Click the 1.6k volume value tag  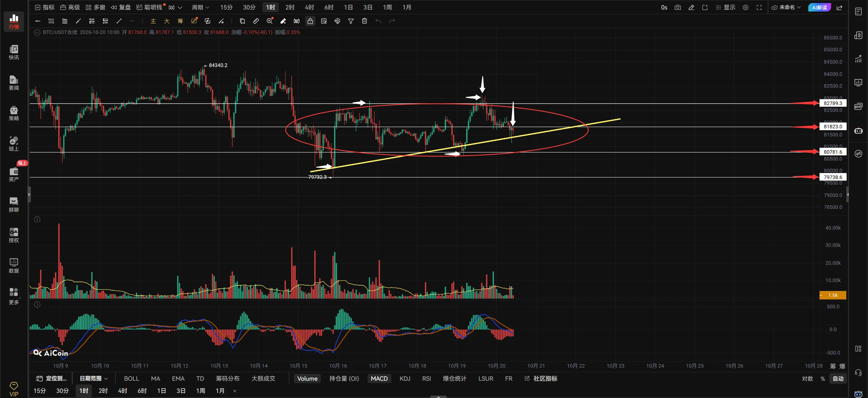[x=833, y=295]
